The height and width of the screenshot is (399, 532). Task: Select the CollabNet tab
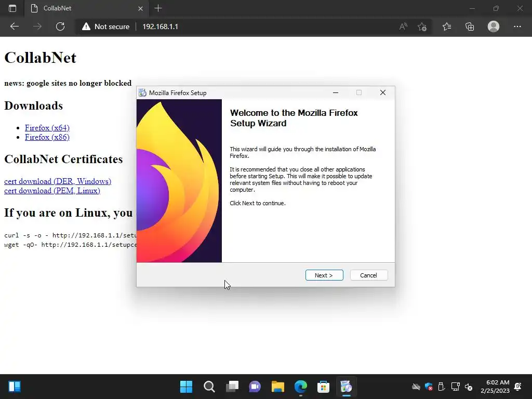tap(87, 8)
